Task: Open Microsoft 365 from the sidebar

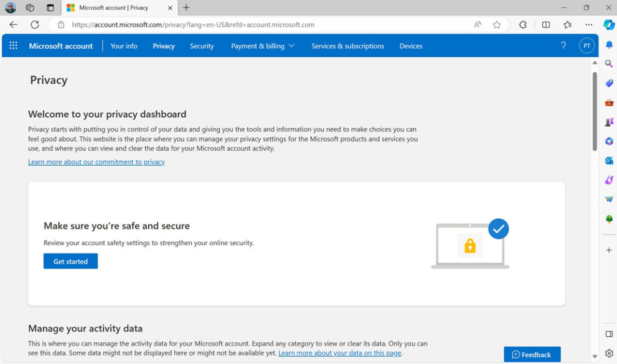Action: point(609,141)
